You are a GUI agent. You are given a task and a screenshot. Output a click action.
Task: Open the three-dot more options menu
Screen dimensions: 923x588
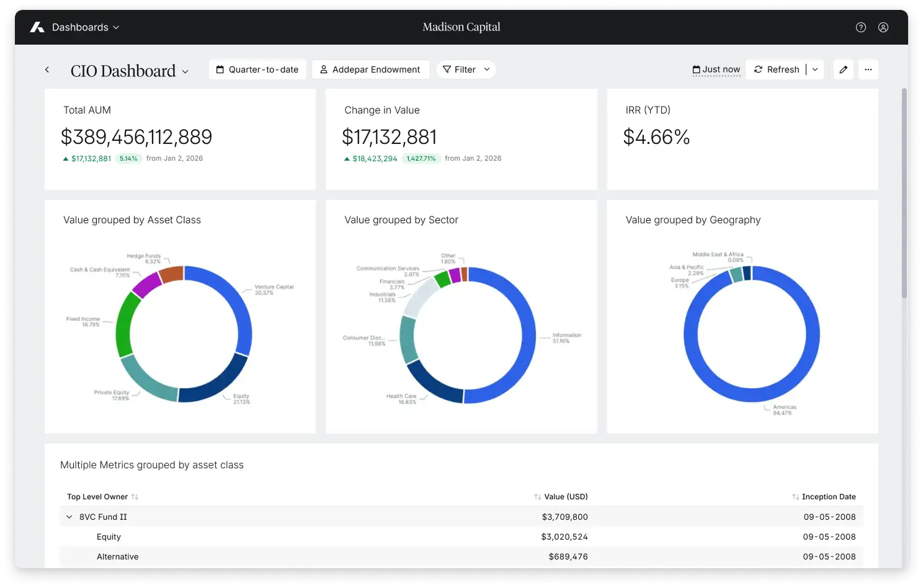coord(868,69)
